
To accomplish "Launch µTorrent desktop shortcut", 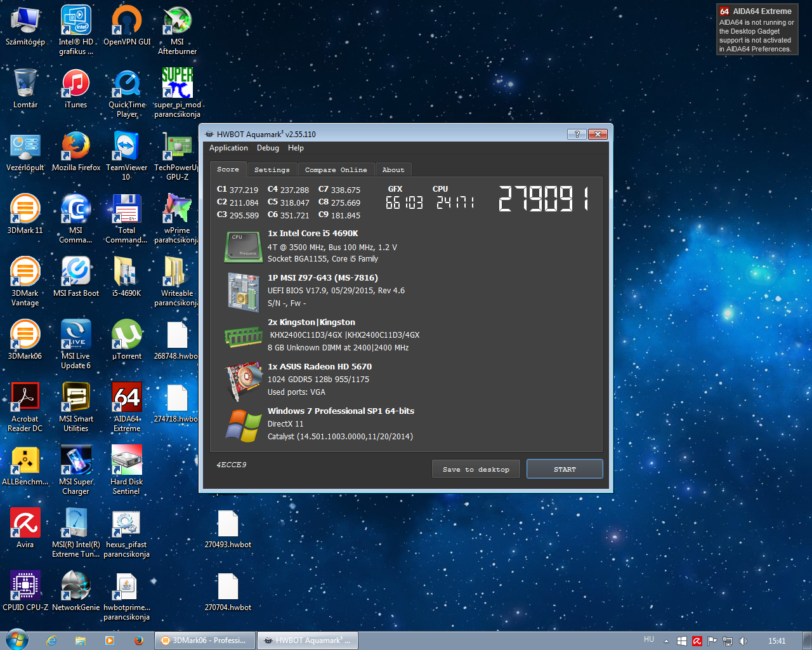I will click(x=127, y=340).
